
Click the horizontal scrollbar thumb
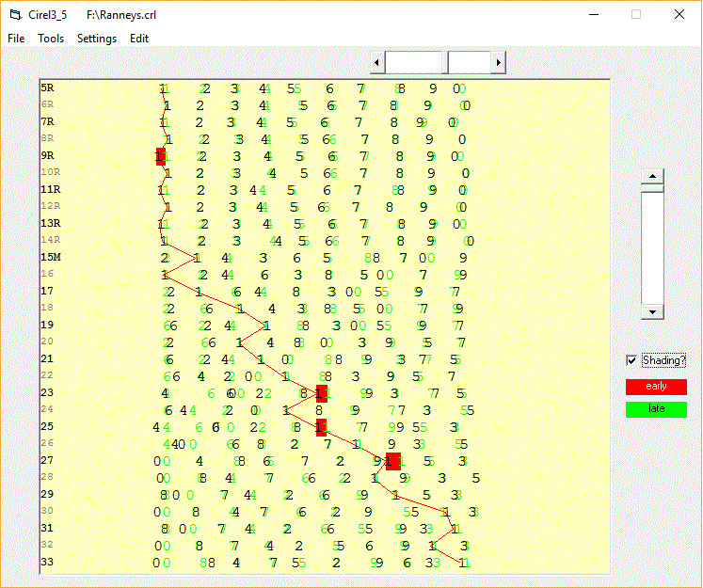point(445,62)
